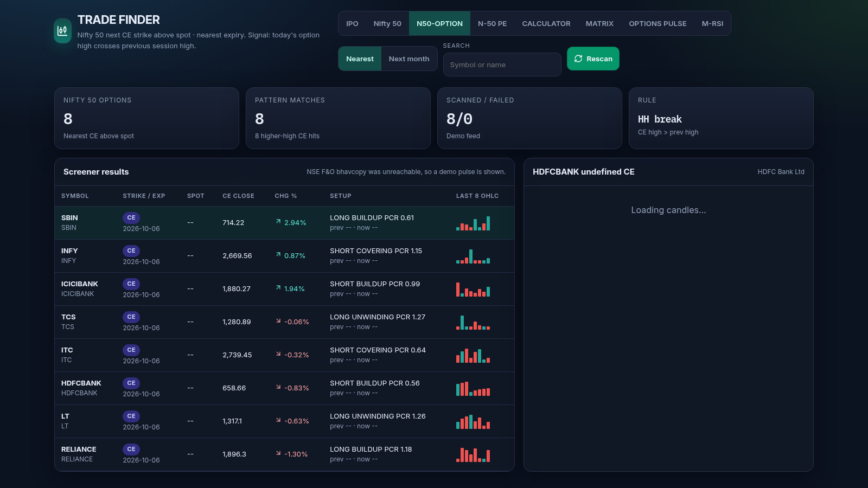Click the OHLC sparkline for TCS
Viewport: 868px width, 488px height.
[473, 322]
